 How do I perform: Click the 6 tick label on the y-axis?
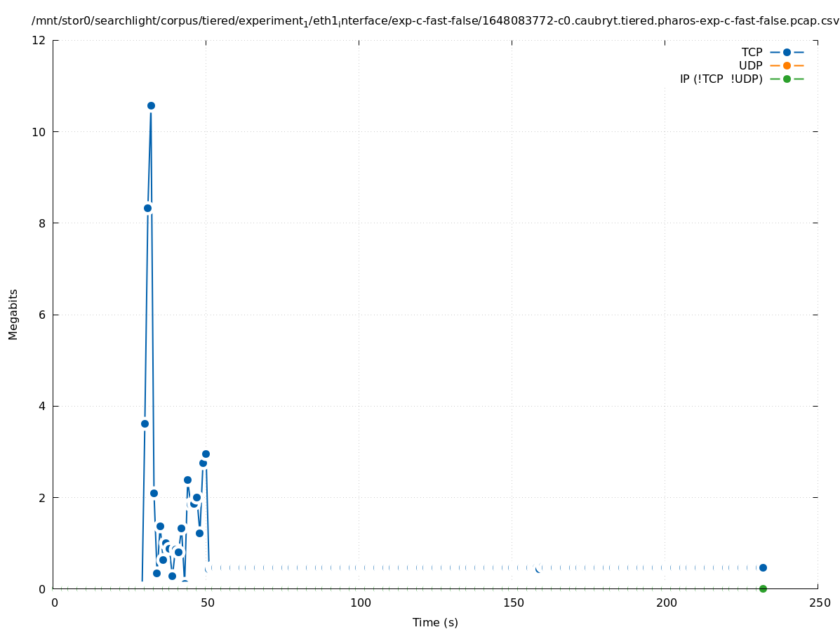[43, 315]
